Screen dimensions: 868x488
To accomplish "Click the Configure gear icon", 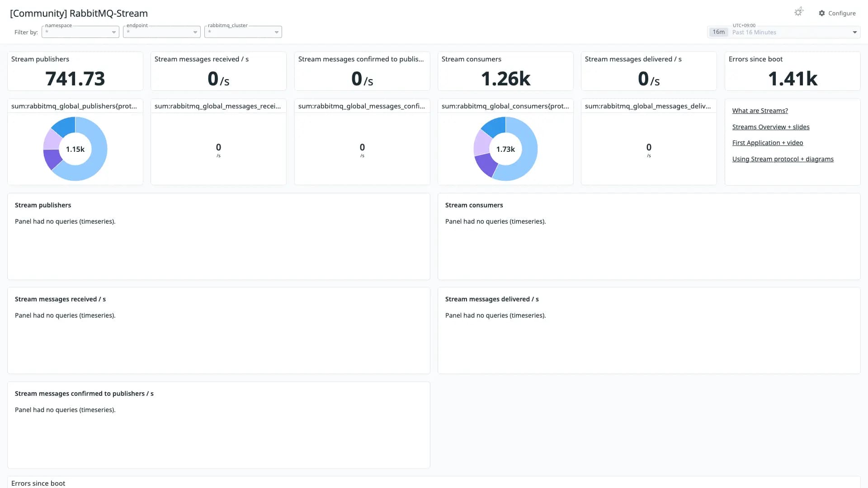I will pos(822,13).
